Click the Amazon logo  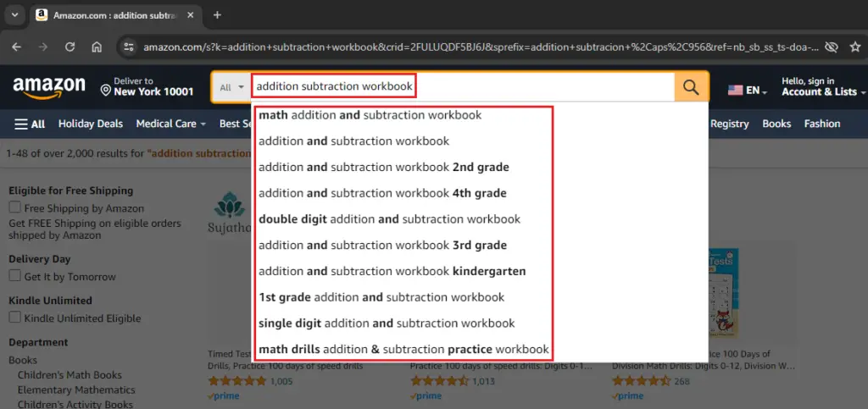(49, 88)
